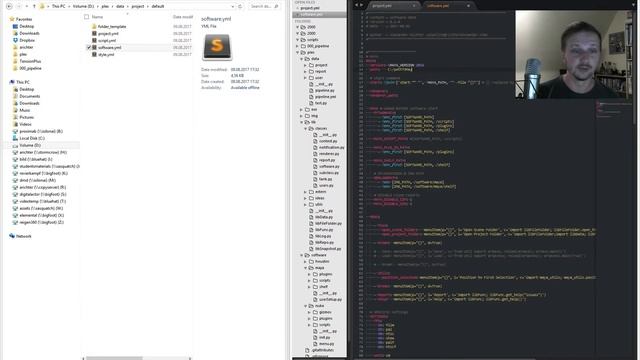
Task: Expand the gizmos folder in sidebar
Action: coord(309,312)
